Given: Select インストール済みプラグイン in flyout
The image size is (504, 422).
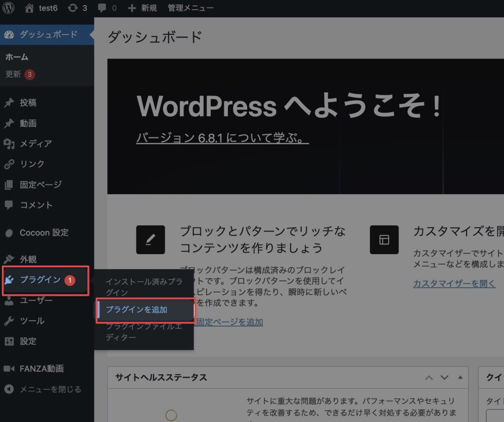Looking at the screenshot, I should [145, 287].
